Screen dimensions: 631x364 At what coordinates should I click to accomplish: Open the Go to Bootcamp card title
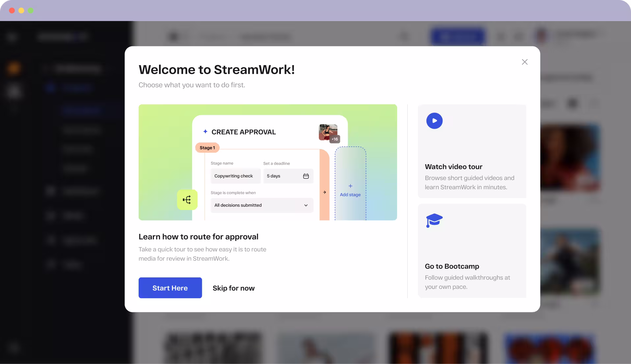click(452, 266)
